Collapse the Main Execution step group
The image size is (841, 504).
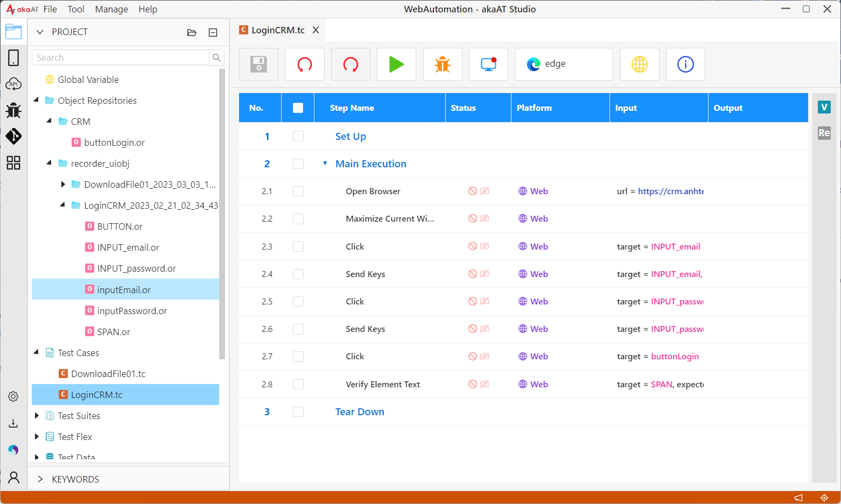point(325,164)
